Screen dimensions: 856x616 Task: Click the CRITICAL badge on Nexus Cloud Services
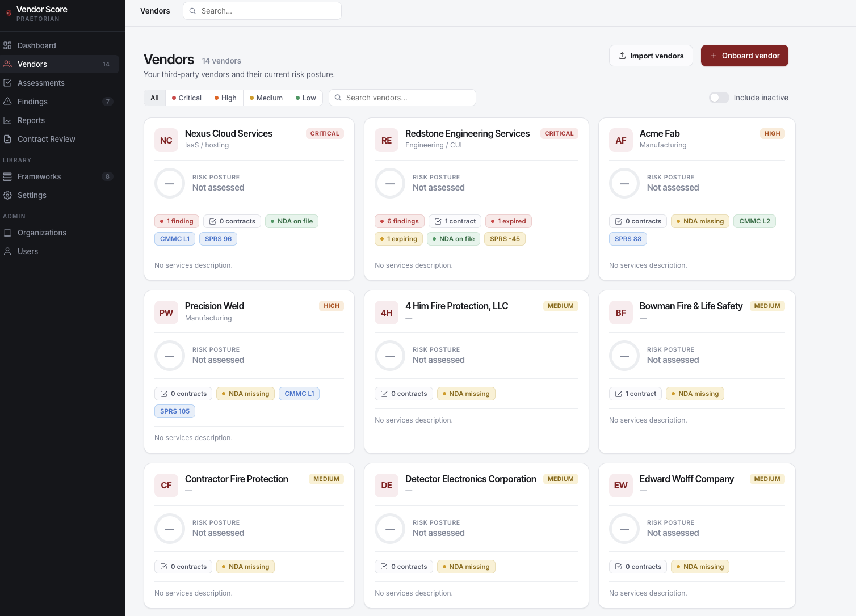tap(325, 133)
